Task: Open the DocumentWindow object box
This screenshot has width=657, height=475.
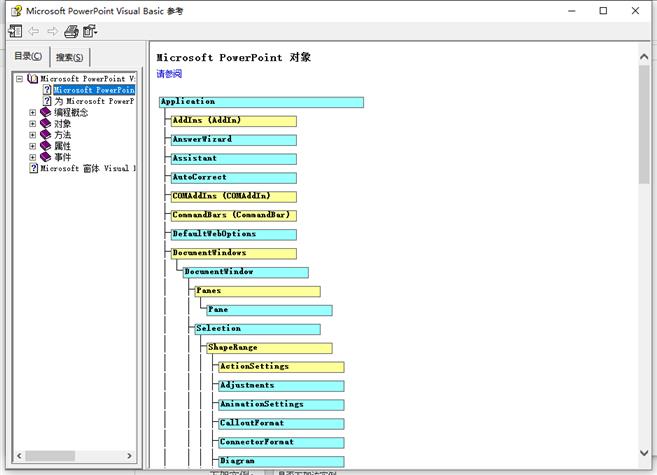Action: tap(246, 272)
